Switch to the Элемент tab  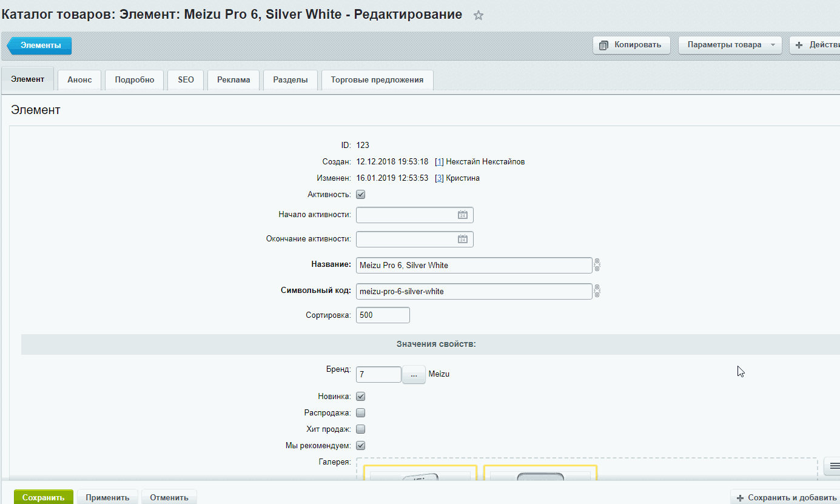point(28,79)
